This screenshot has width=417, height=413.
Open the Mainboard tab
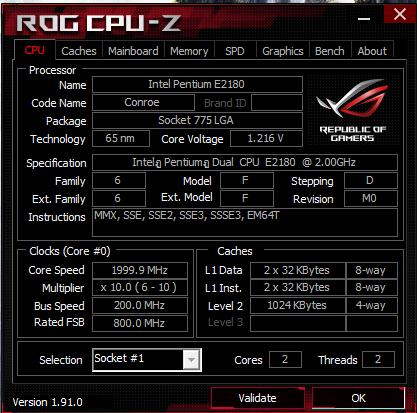(x=133, y=51)
